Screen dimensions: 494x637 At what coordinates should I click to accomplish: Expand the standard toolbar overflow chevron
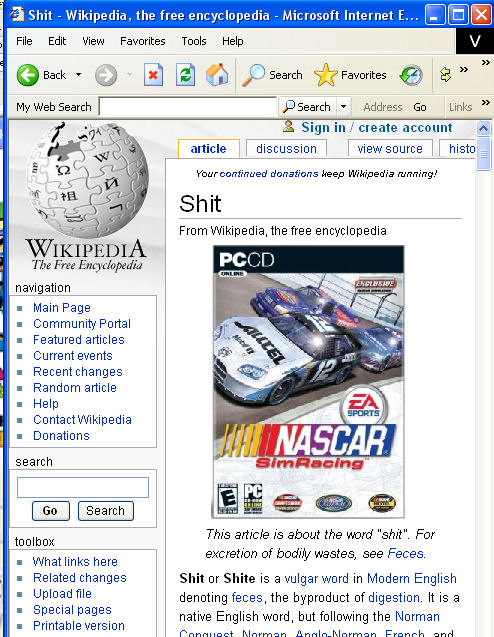pos(464,70)
